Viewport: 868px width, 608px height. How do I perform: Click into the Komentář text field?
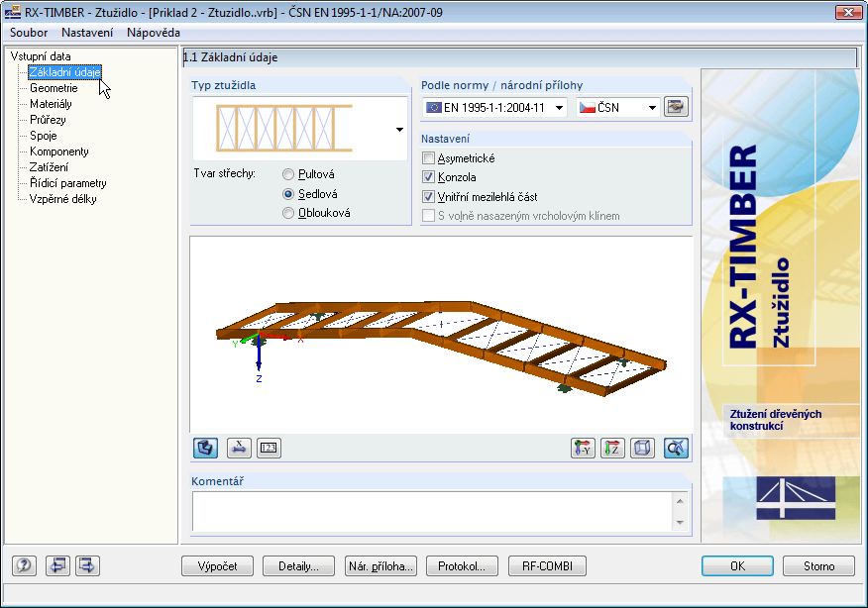[432, 512]
